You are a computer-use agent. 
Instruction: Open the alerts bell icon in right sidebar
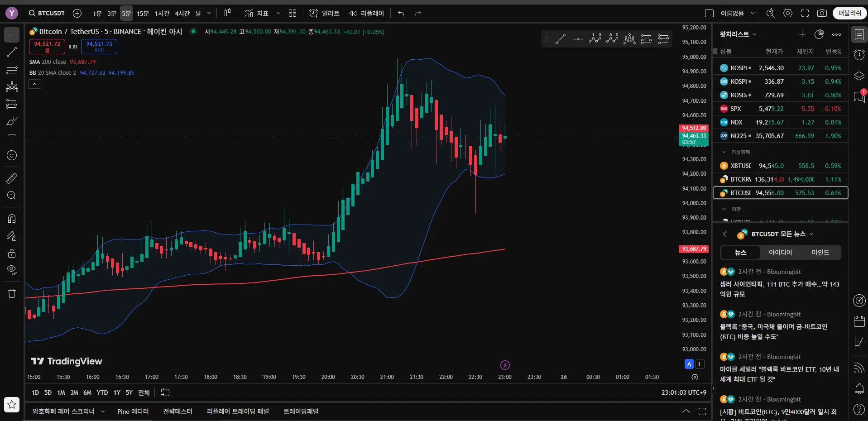pyautogui.click(x=859, y=388)
